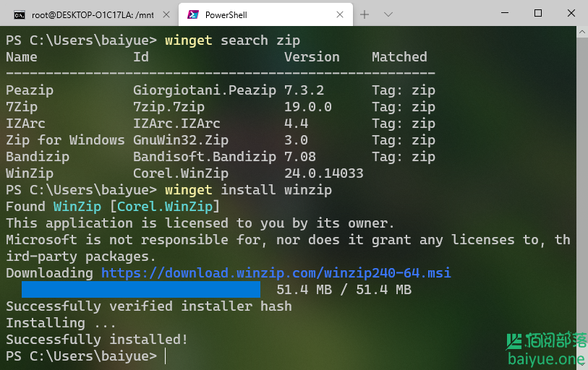Click the 'Installing ...' line
This screenshot has width=588, height=370.
point(61,323)
